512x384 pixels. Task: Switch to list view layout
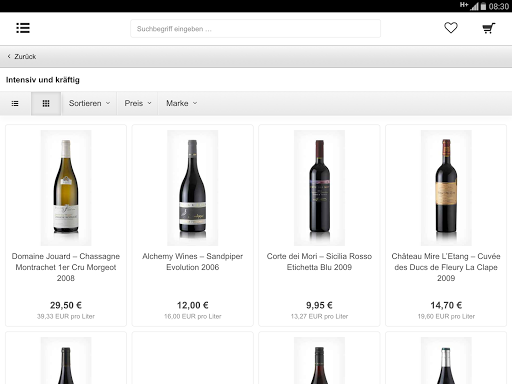15,103
